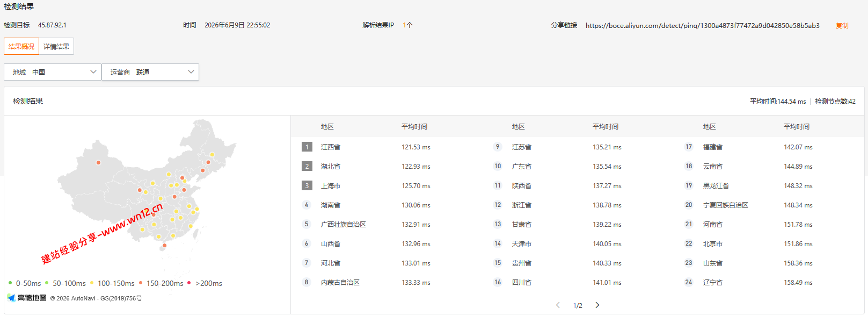Click the Xinjiang orange node on the map
This screenshot has height=316, width=868.
[x=98, y=162]
